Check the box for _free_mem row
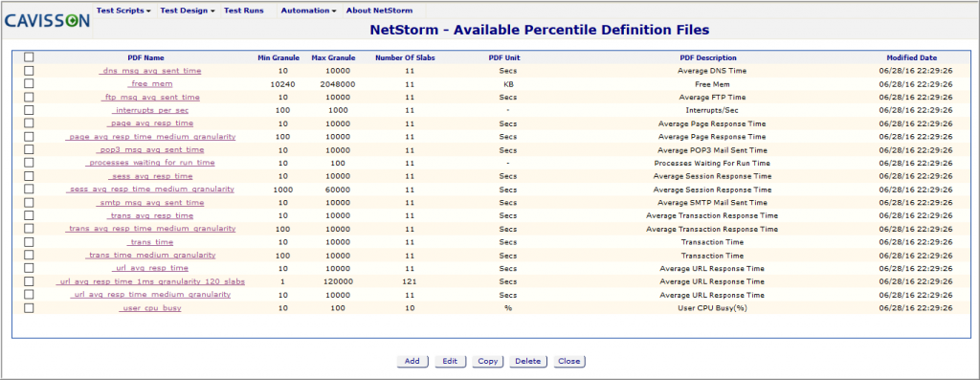 (x=29, y=83)
